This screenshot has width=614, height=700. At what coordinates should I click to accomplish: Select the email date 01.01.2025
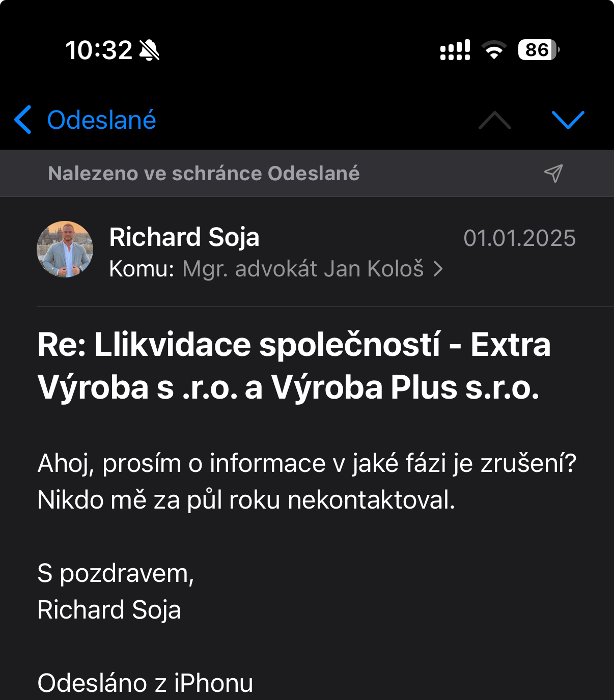pos(520,238)
